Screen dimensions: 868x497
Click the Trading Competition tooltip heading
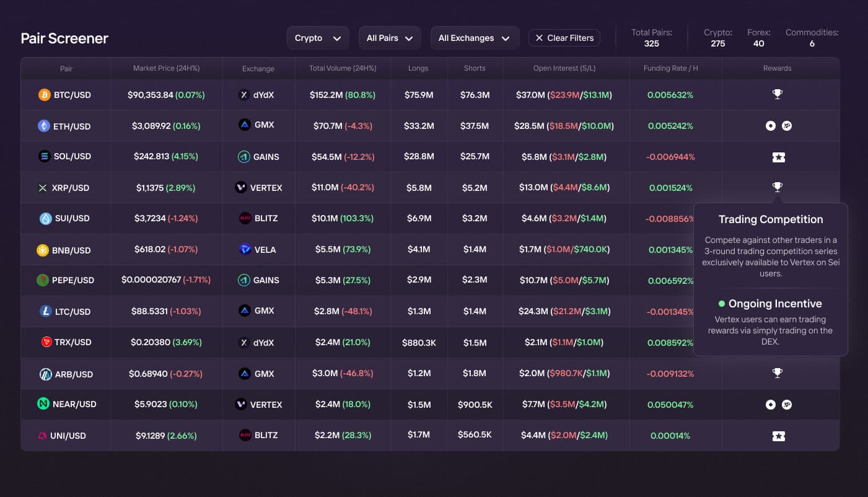(x=771, y=219)
